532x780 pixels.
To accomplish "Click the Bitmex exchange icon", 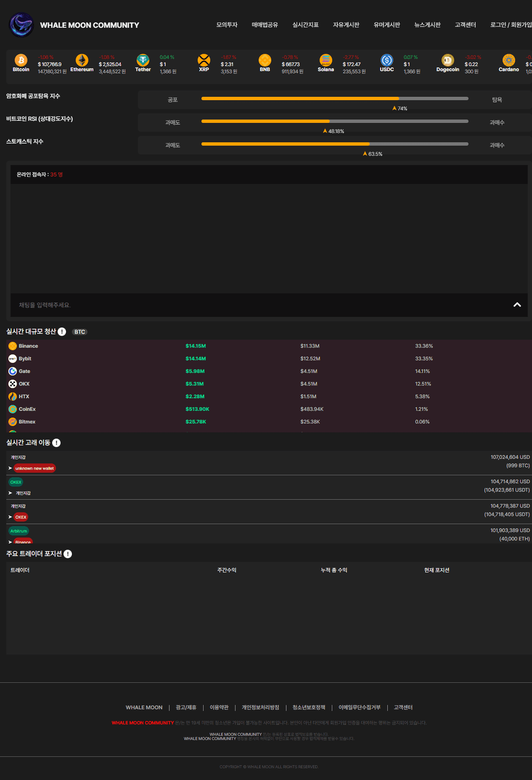I will pyautogui.click(x=13, y=422).
